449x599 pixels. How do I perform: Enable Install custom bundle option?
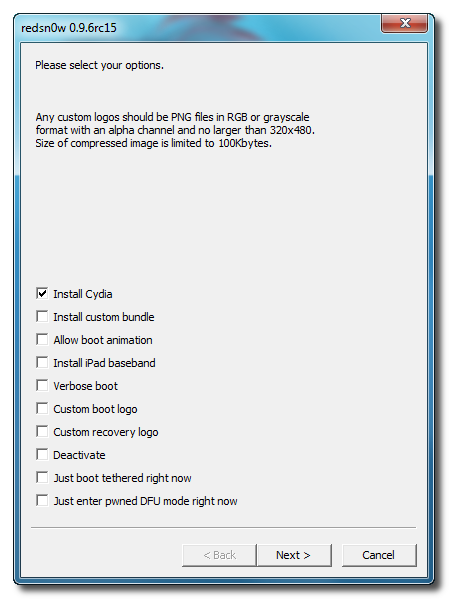(42, 316)
